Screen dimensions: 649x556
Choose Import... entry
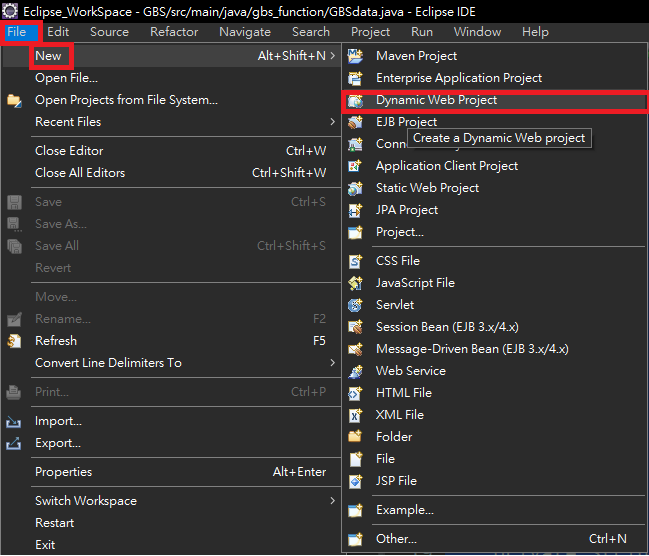(x=171, y=421)
